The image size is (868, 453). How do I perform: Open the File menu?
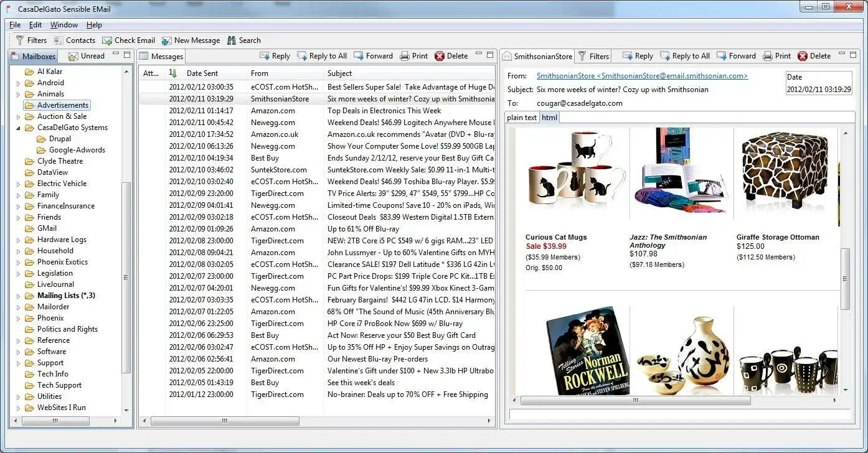(15, 25)
